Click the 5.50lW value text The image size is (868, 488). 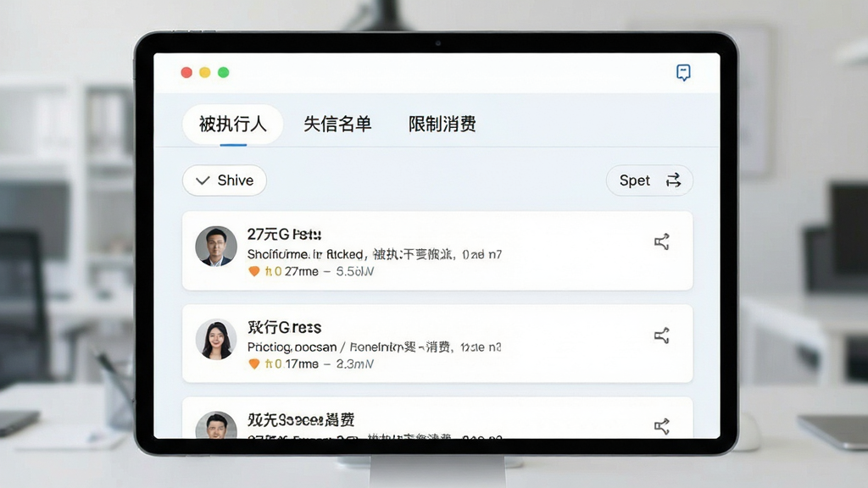tap(355, 271)
